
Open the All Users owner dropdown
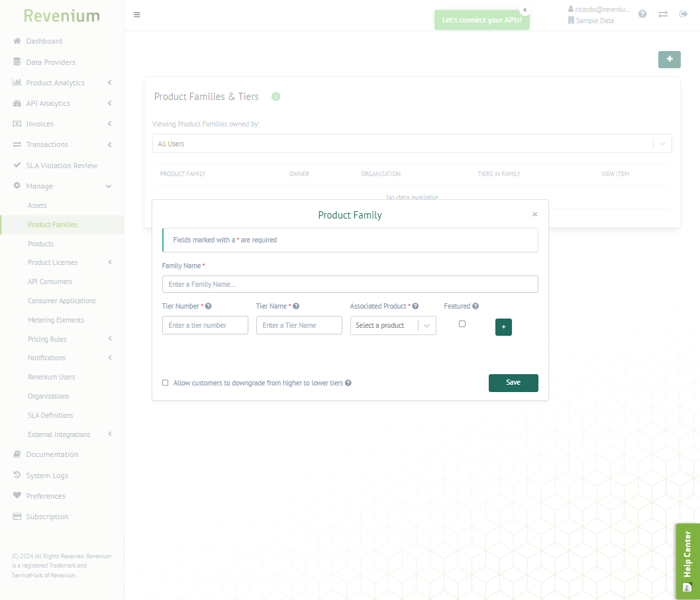pyautogui.click(x=412, y=144)
